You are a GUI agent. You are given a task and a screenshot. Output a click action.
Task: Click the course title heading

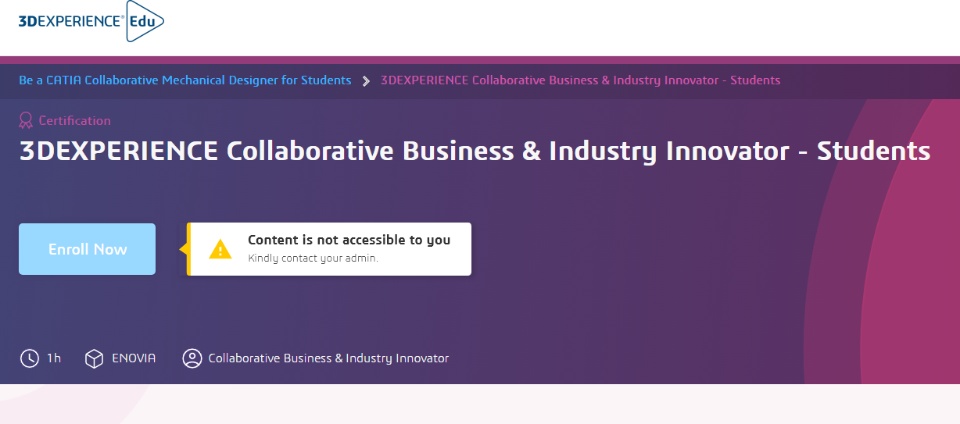point(474,151)
